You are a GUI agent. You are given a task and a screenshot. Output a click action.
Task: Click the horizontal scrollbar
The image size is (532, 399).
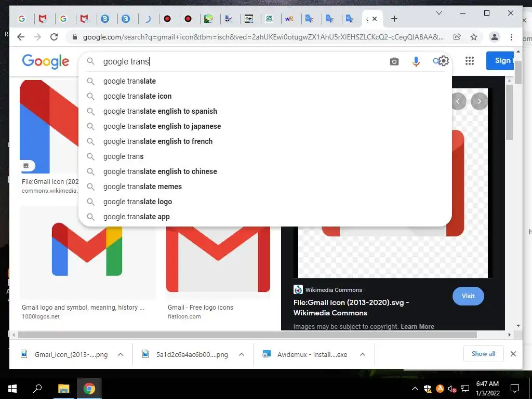pos(247,335)
